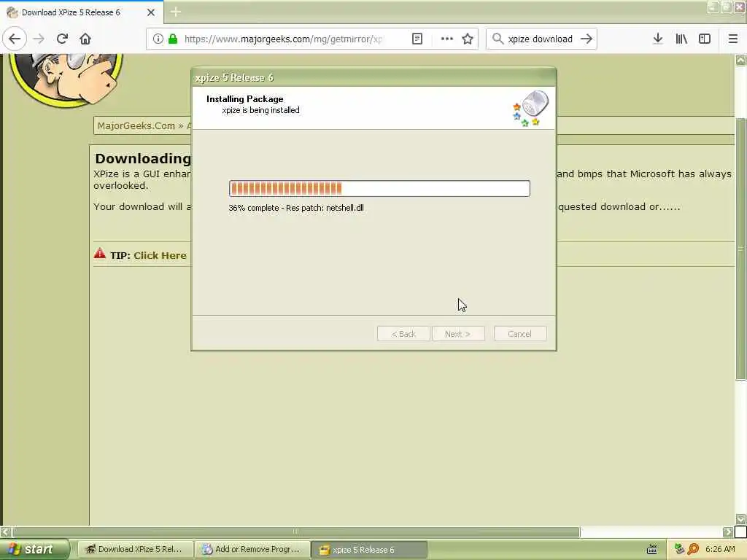Viewport: 747px width, 560px height.
Task: Click the horizontal scroll right arrow
Action: point(727,532)
